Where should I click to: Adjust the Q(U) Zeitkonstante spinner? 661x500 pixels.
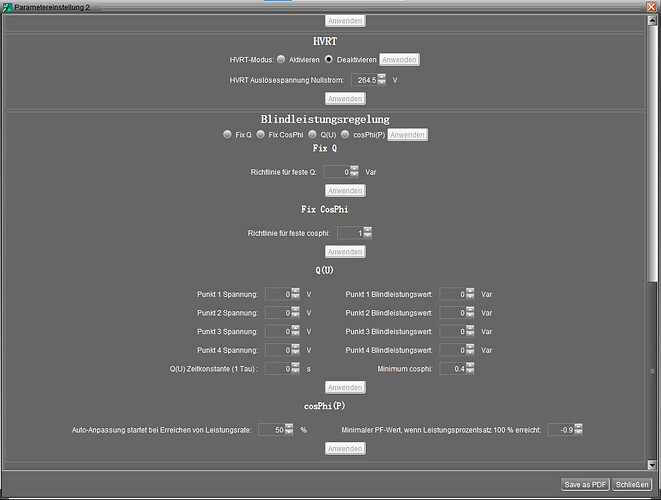[296, 368]
